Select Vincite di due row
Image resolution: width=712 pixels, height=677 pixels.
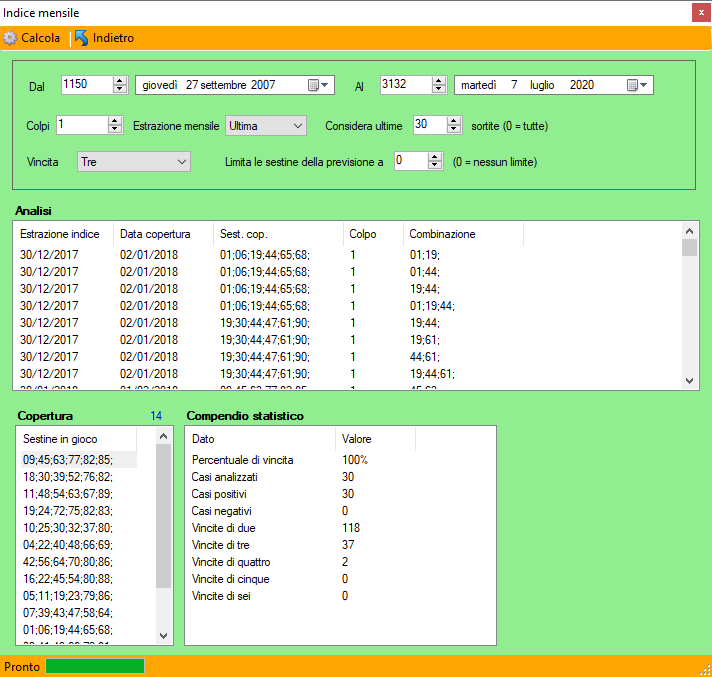pos(301,528)
